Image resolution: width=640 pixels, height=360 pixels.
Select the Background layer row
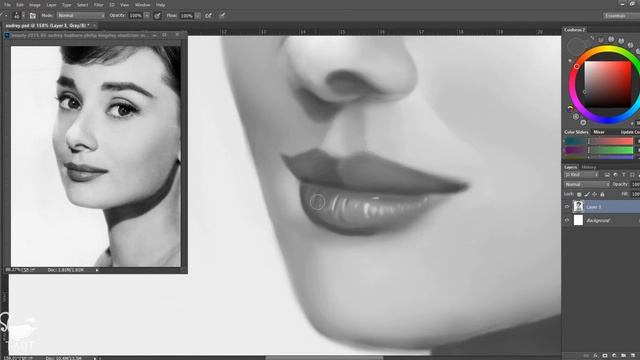coord(601,220)
